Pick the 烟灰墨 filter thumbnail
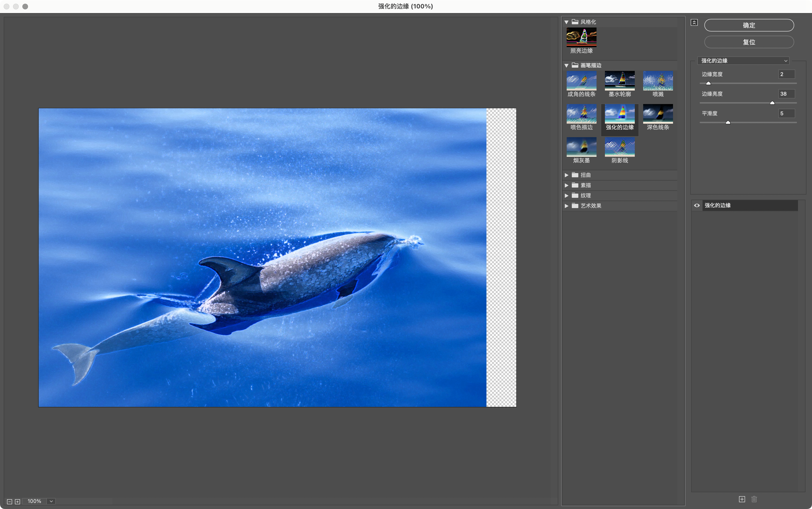The width and height of the screenshot is (812, 509). pos(581,147)
